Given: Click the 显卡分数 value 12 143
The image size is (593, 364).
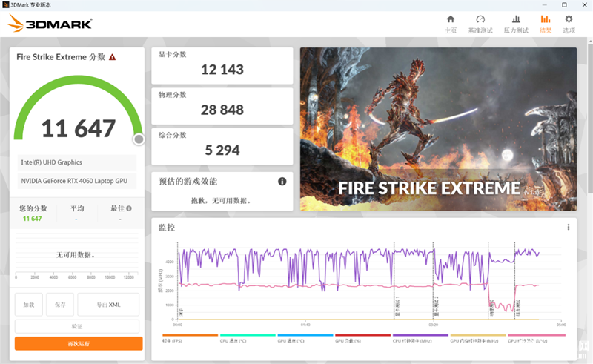Looking at the screenshot, I should tap(222, 70).
